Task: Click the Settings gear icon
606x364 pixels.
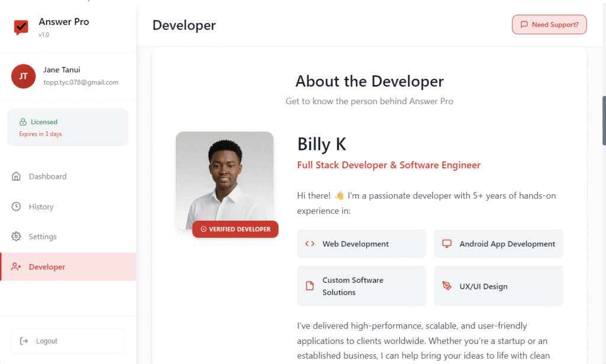Action: 16,237
